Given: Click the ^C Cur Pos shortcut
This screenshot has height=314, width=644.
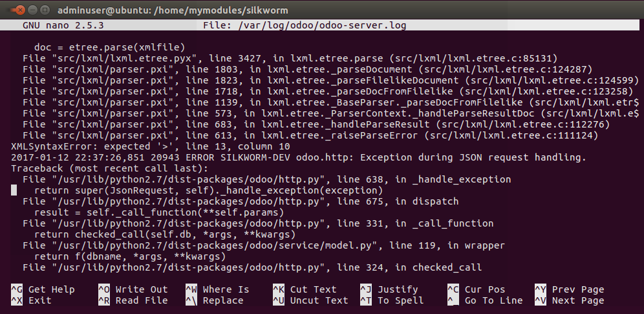Looking at the screenshot, I should tap(477, 290).
